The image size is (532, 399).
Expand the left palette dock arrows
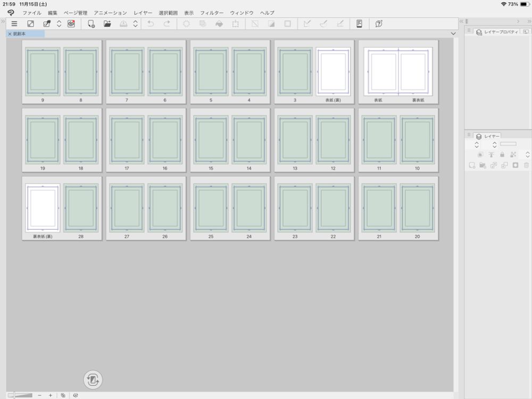3,21
